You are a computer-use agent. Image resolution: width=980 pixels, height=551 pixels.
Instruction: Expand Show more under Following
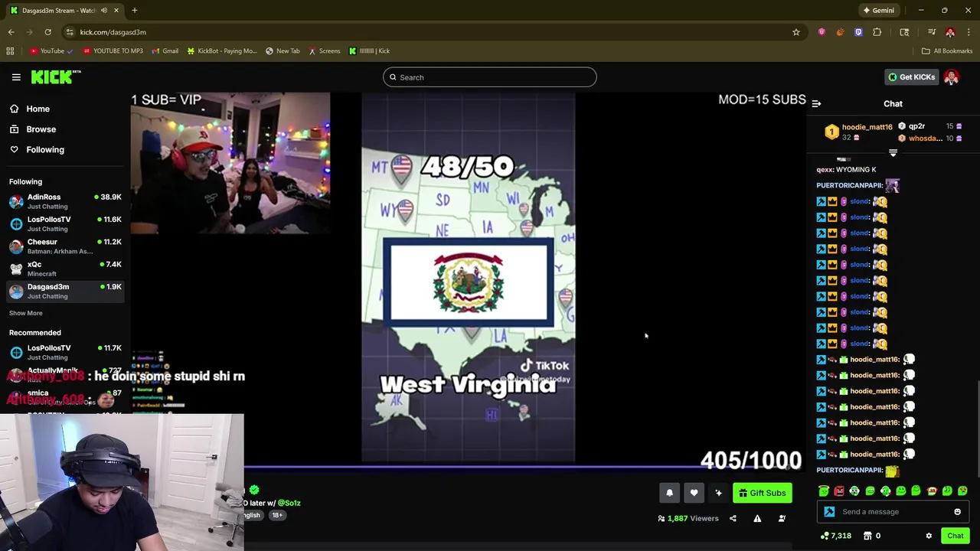(25, 313)
